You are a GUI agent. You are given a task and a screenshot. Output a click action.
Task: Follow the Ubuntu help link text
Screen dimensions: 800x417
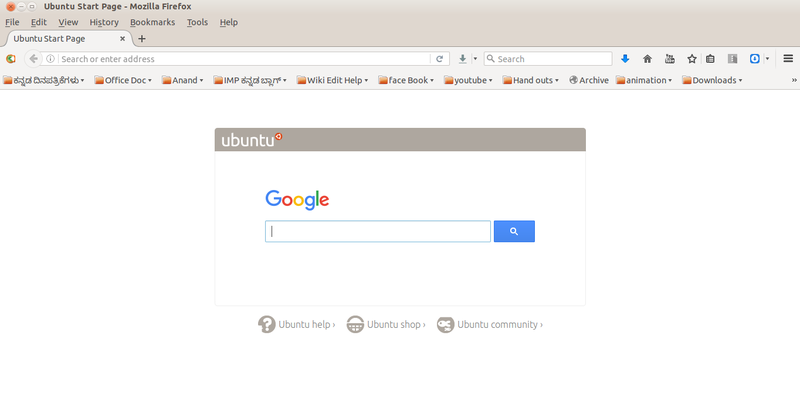click(305, 325)
